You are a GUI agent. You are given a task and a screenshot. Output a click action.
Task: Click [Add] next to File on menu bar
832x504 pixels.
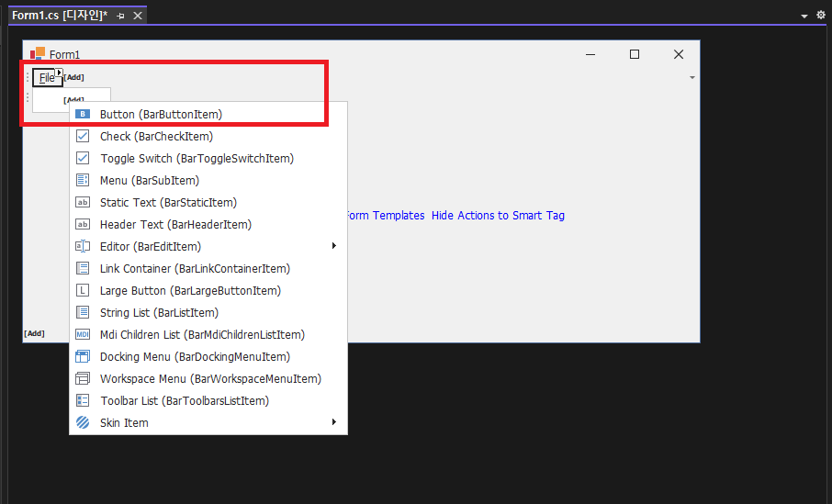74,77
